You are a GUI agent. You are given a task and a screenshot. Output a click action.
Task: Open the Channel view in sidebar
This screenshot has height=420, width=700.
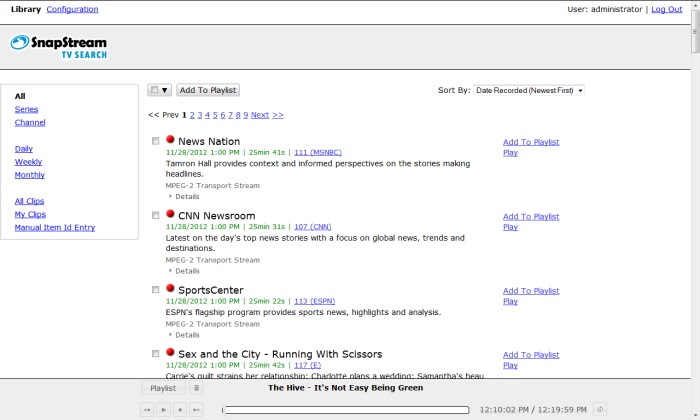click(30, 122)
